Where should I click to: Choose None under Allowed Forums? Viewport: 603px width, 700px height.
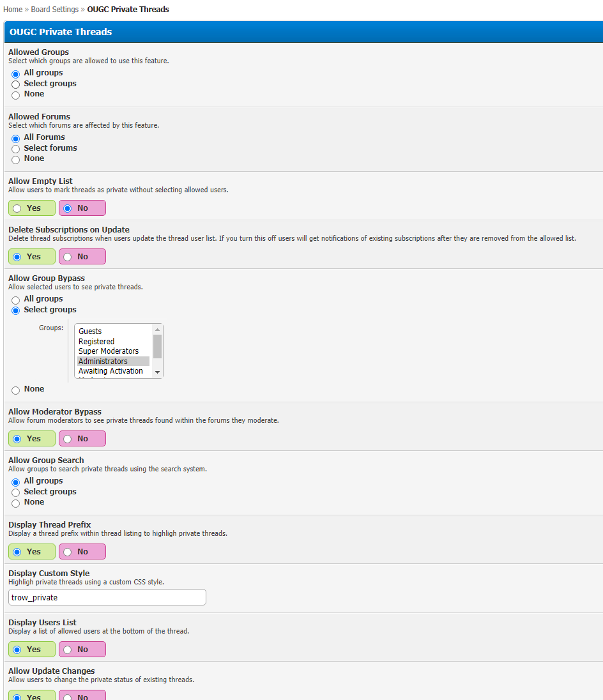pyautogui.click(x=15, y=160)
